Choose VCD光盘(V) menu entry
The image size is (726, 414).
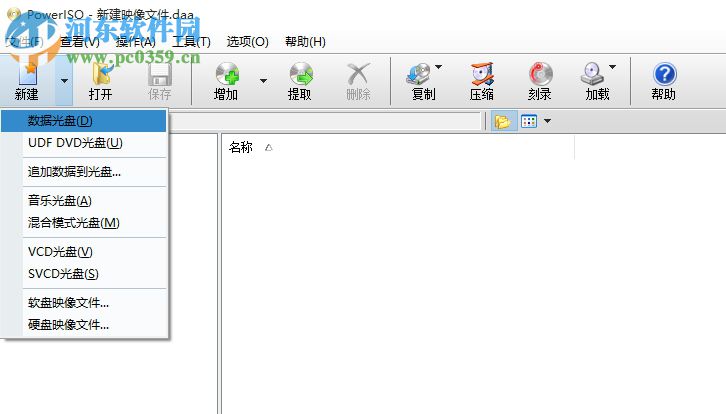(84, 251)
